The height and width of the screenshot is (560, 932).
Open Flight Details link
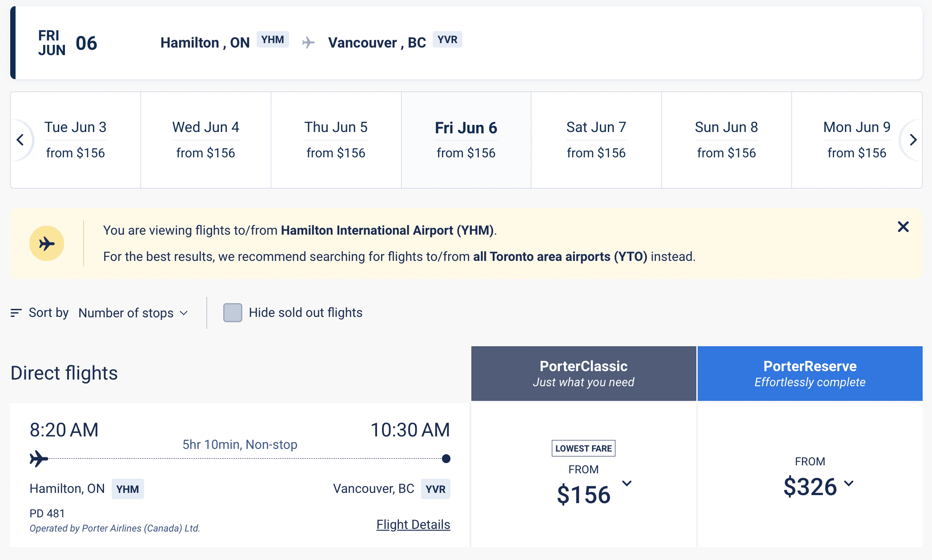[413, 524]
